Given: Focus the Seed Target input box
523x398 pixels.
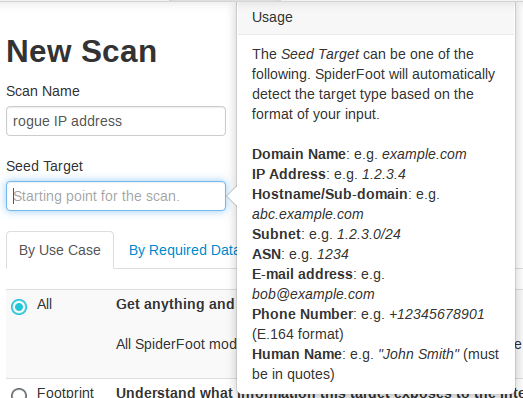Looking at the screenshot, I should click(116, 196).
